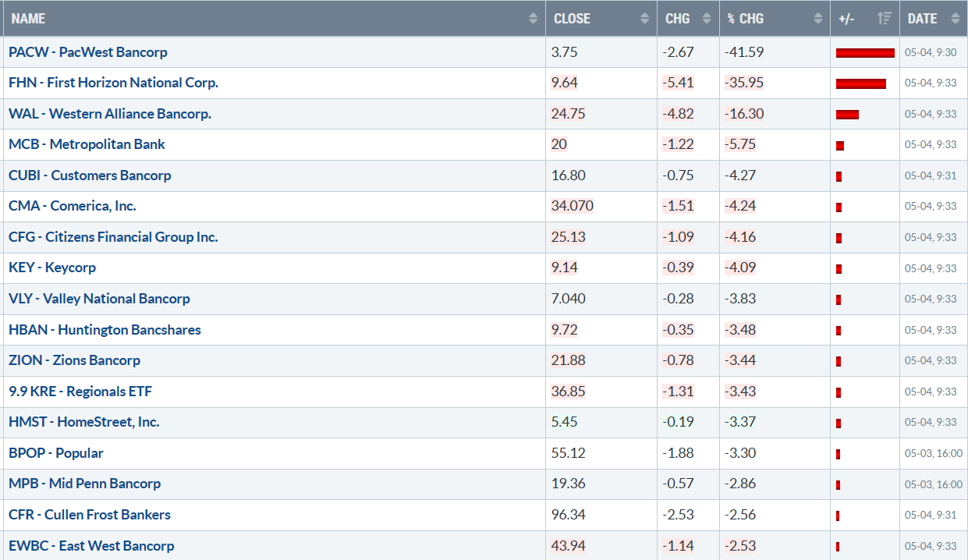Select percent change -16.30

[x=744, y=114]
